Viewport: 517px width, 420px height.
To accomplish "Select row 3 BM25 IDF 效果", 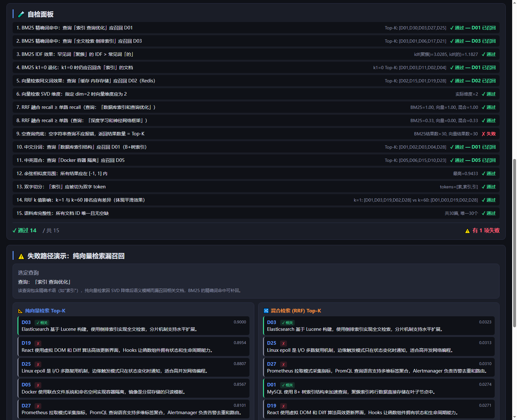I will pos(256,54).
